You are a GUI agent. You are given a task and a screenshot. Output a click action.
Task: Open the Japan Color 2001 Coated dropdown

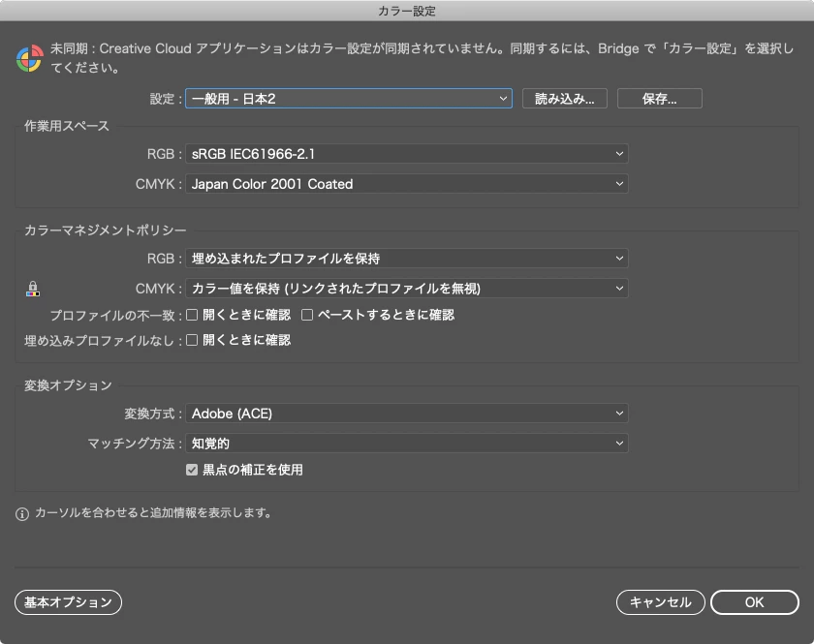406,184
